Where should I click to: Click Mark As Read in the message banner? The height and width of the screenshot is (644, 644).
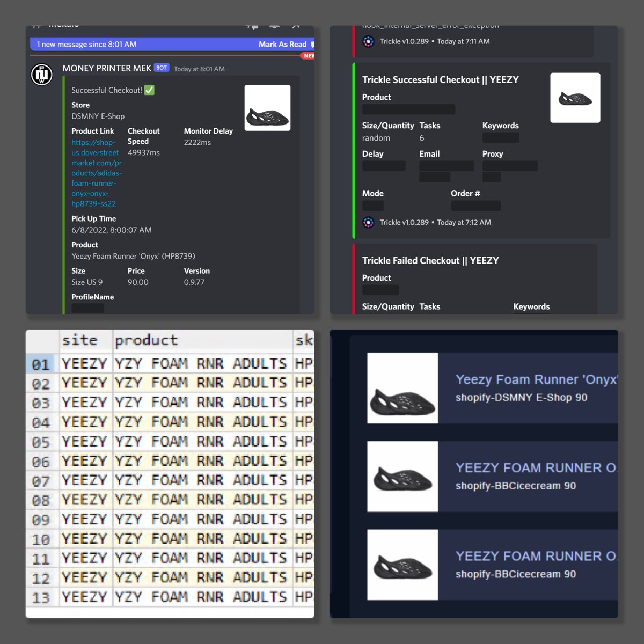pyautogui.click(x=282, y=45)
